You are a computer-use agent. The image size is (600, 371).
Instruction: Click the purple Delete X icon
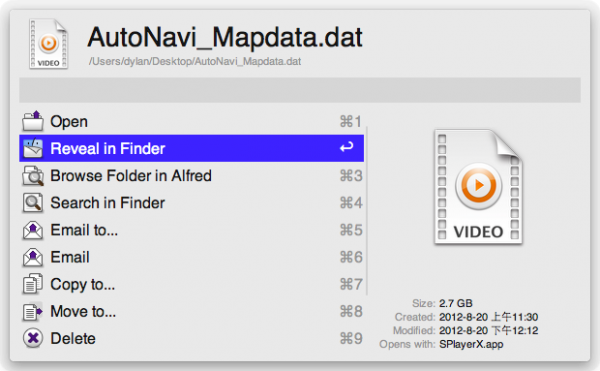[33, 338]
